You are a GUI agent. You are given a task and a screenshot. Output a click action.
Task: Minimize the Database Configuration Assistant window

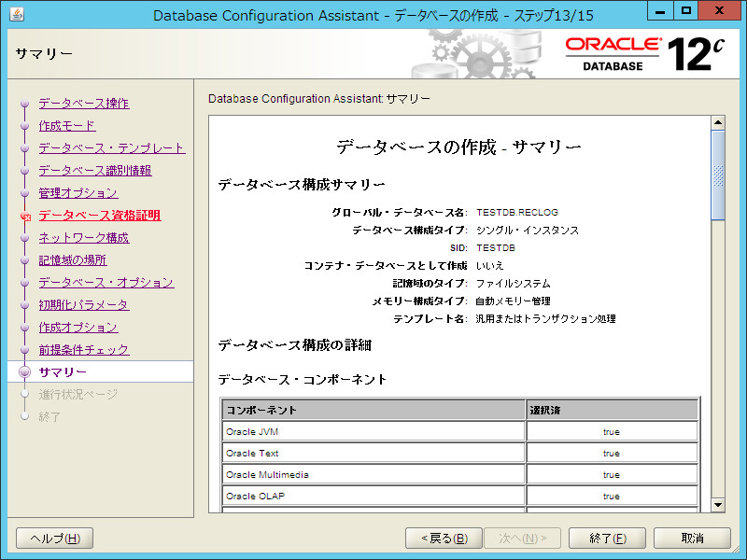click(660, 10)
